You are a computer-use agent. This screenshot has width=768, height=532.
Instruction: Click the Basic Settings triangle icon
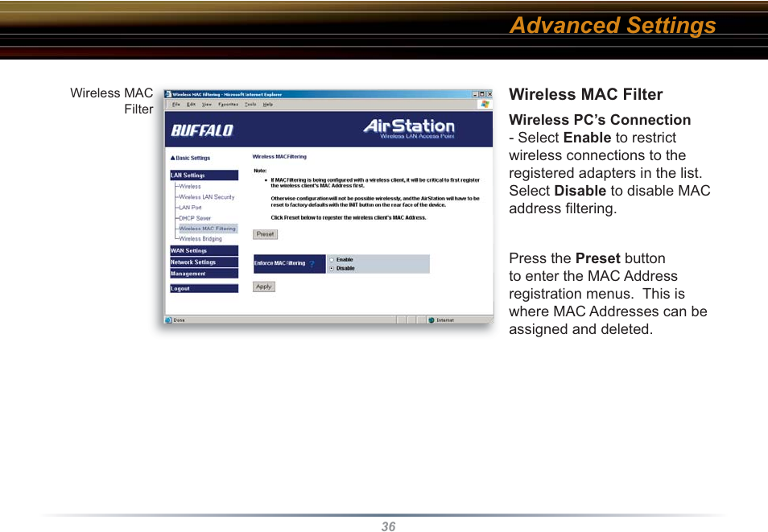point(172,159)
